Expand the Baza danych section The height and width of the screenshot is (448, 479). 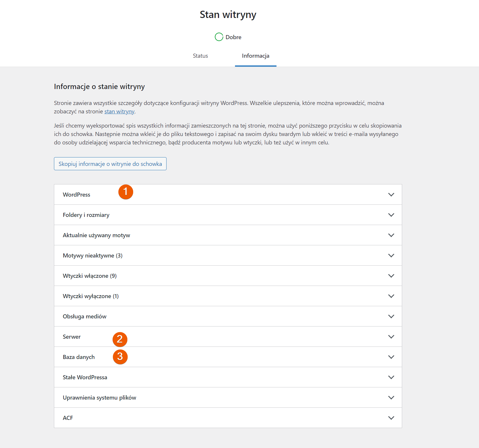coord(228,357)
